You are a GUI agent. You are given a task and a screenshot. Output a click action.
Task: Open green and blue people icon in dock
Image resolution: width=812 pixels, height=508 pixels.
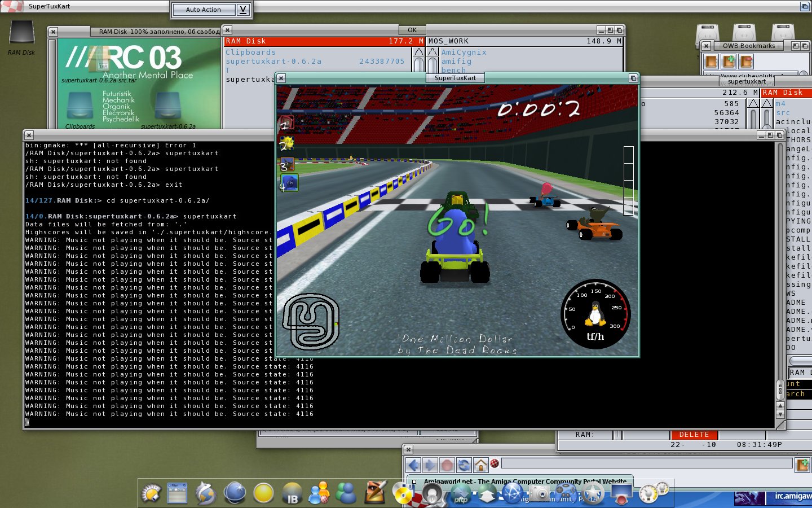click(346, 493)
